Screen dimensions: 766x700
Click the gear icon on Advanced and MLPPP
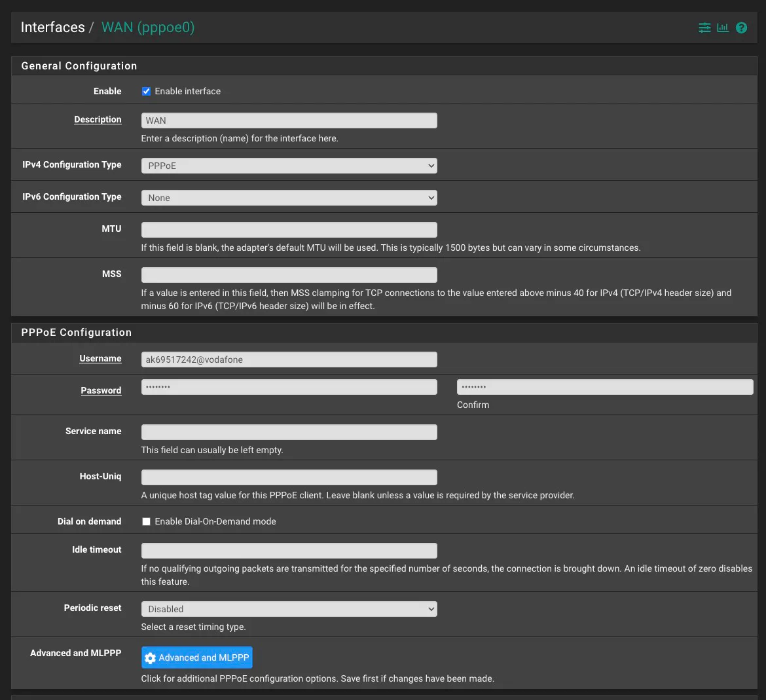coord(151,657)
